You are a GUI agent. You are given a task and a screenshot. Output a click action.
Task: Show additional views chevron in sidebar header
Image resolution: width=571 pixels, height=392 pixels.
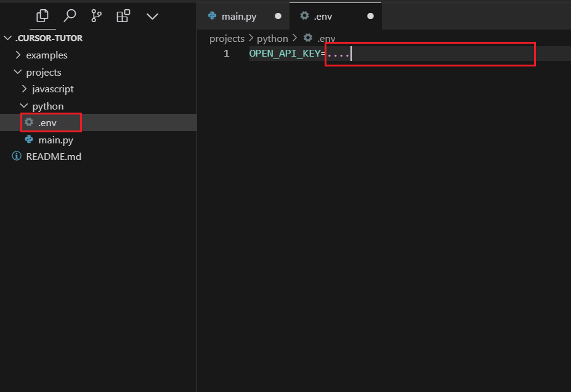152,17
